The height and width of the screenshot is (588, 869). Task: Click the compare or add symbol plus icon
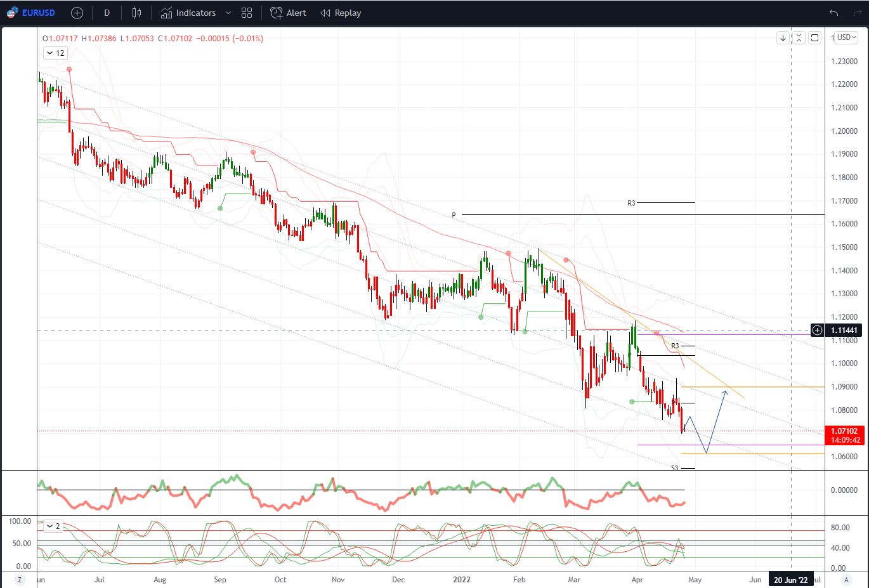77,13
